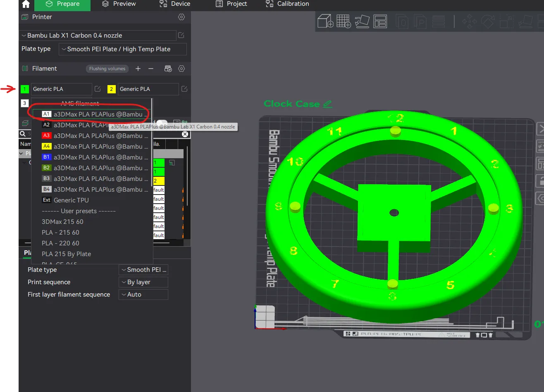Click the Add model cube icon

pyautogui.click(x=325, y=21)
